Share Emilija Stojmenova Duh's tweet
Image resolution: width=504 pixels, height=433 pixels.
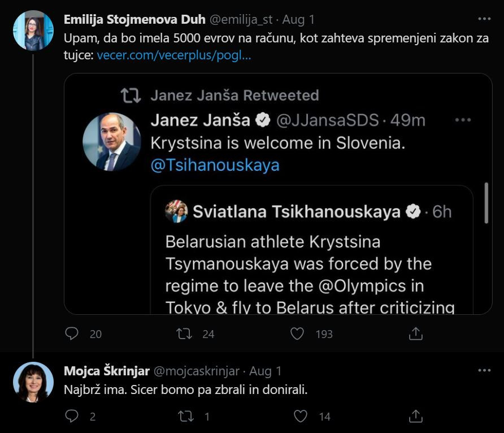click(415, 334)
